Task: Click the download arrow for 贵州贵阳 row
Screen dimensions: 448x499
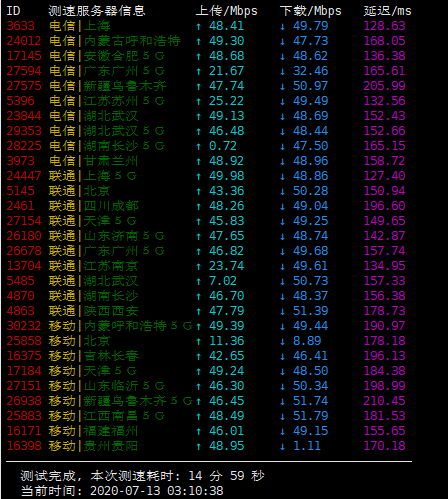Action: point(283,446)
